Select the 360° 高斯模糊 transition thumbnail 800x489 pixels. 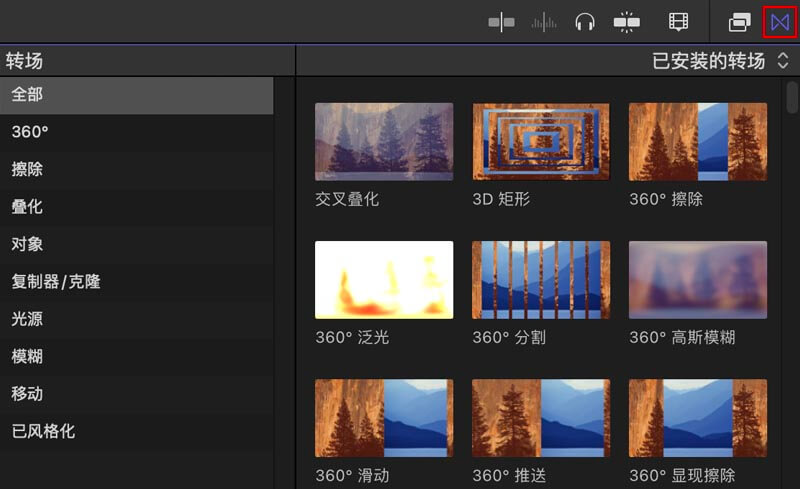pos(697,280)
